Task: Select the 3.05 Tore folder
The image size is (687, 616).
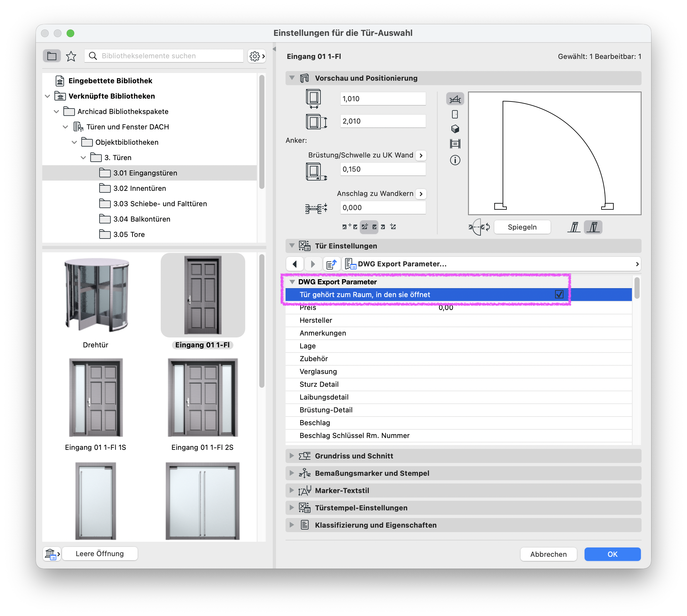Action: click(x=129, y=234)
